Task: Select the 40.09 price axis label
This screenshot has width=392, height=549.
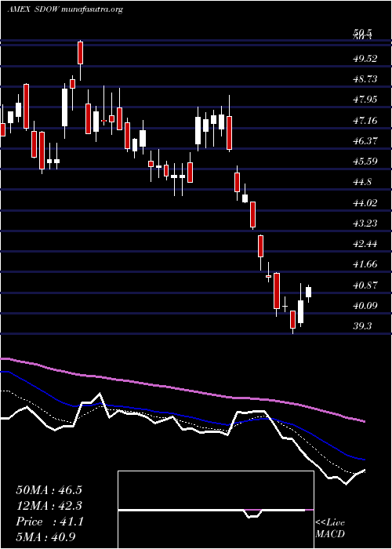Action: click(365, 306)
